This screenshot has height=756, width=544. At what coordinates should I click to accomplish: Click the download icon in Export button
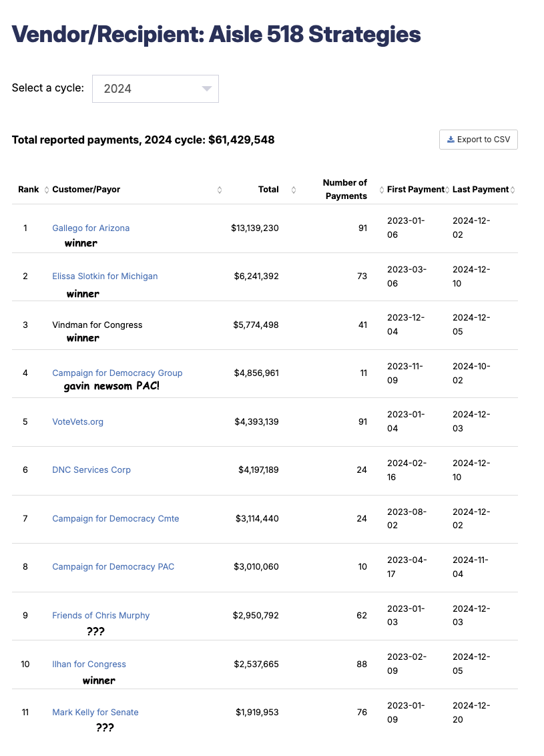point(451,140)
